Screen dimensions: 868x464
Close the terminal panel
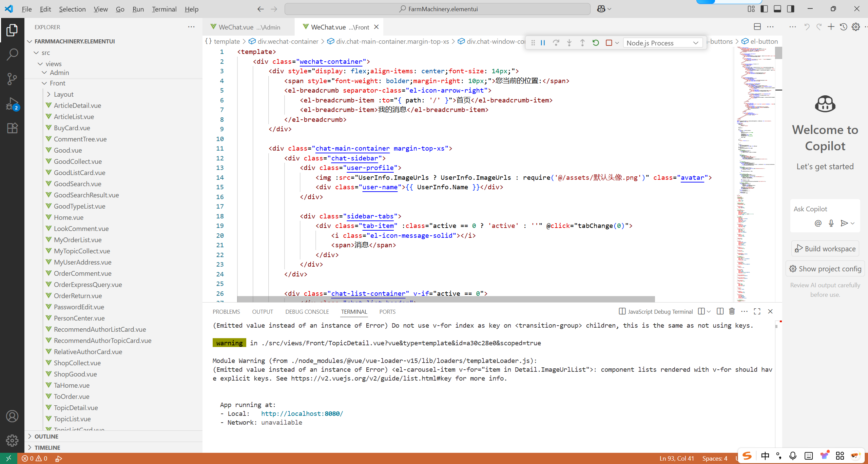[x=770, y=311]
